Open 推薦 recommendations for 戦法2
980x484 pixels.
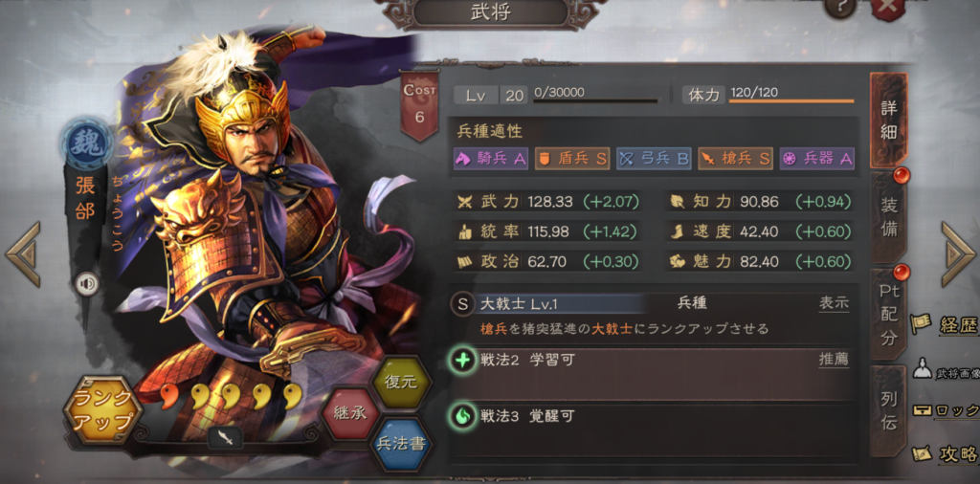pyautogui.click(x=835, y=360)
